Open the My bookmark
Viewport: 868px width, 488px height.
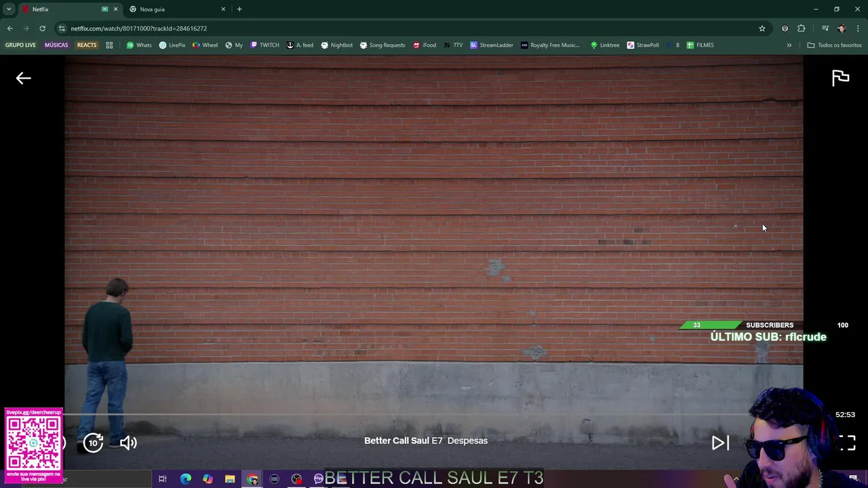point(234,45)
